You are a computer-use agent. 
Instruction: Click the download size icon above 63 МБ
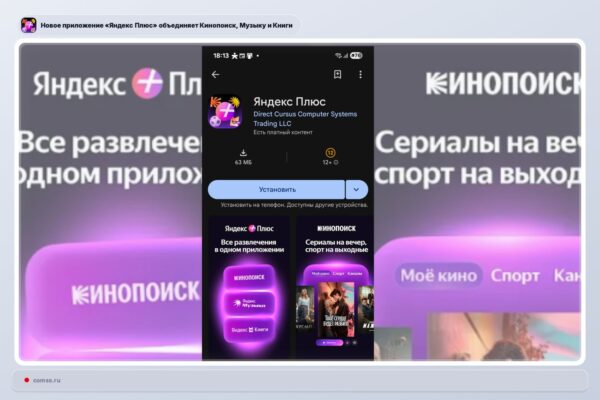tap(243, 153)
